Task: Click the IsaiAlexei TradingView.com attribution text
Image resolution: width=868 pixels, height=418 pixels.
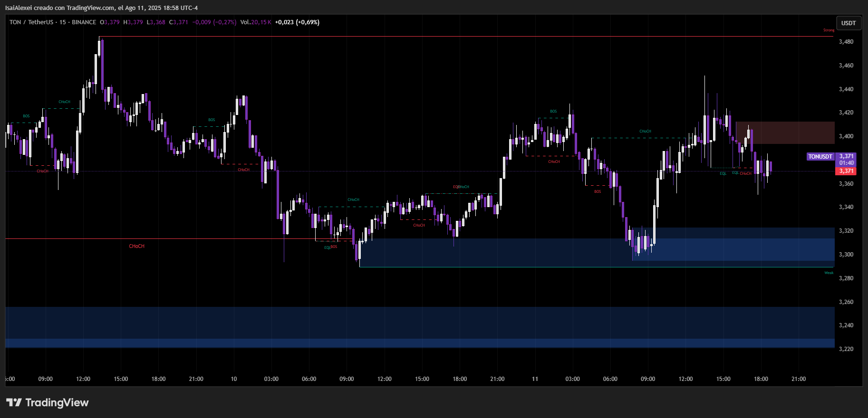Action: point(101,8)
